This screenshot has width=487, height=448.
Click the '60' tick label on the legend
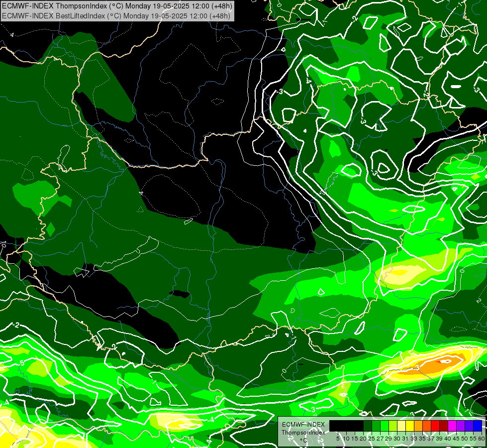click(x=482, y=439)
